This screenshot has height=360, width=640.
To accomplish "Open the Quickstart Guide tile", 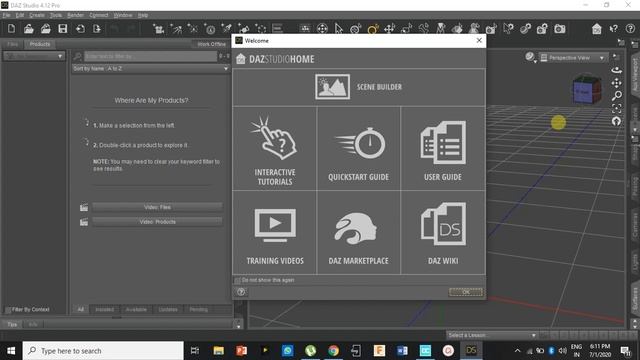I will pyautogui.click(x=358, y=149).
